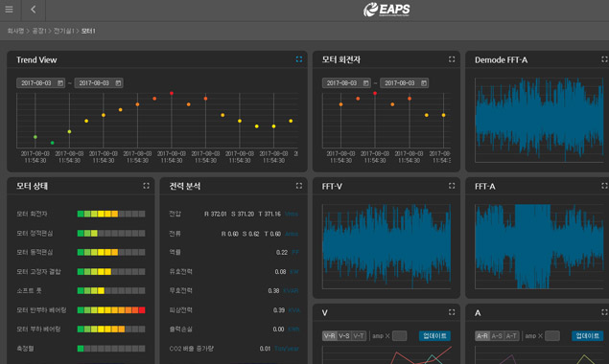The height and width of the screenshot is (364, 609).
Task: Expand the FFT-V panel fullscreen
Action: click(x=452, y=186)
